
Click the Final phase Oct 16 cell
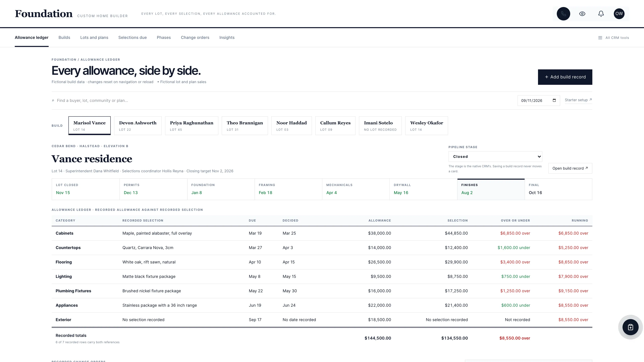(x=558, y=189)
